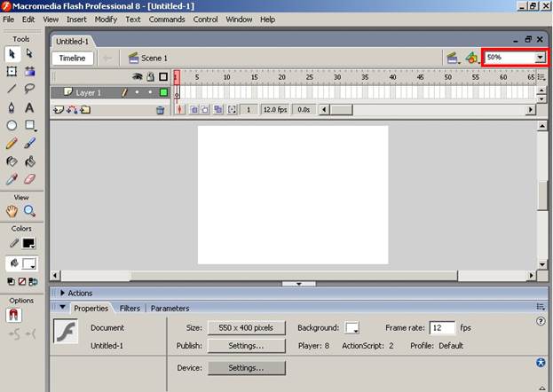Open the Edit Scene dropdown

453,59
